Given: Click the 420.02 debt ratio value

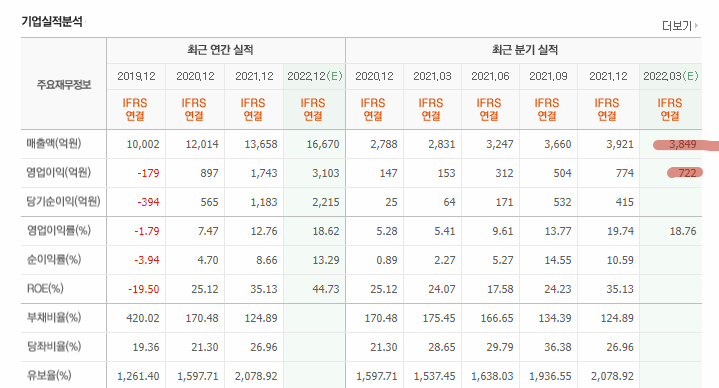Looking at the screenshot, I should click(143, 318).
